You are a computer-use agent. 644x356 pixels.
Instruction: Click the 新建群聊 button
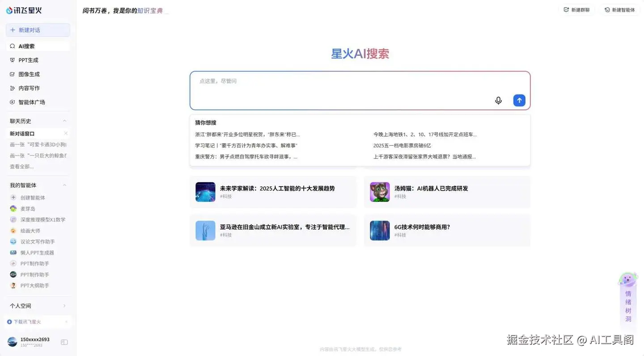coord(576,10)
